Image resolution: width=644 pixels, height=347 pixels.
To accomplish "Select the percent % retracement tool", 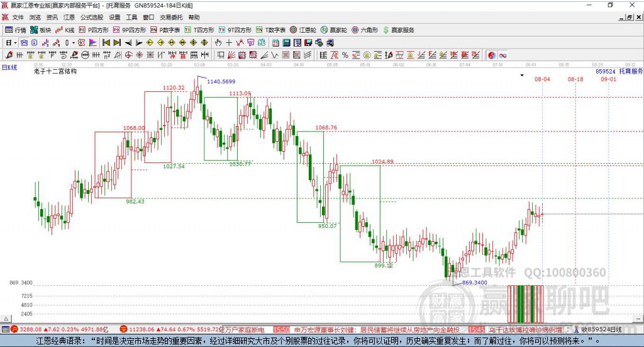I will 345,55.
